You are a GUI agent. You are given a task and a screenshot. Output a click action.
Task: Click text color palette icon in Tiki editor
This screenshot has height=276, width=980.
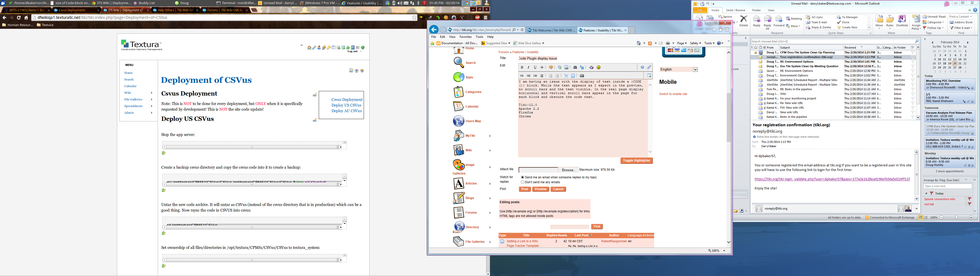coord(550,67)
